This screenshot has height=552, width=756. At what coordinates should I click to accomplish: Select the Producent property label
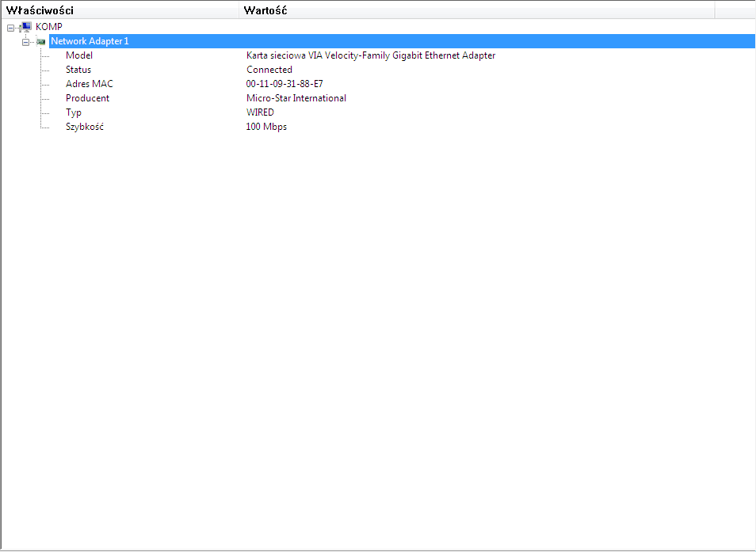(x=87, y=98)
